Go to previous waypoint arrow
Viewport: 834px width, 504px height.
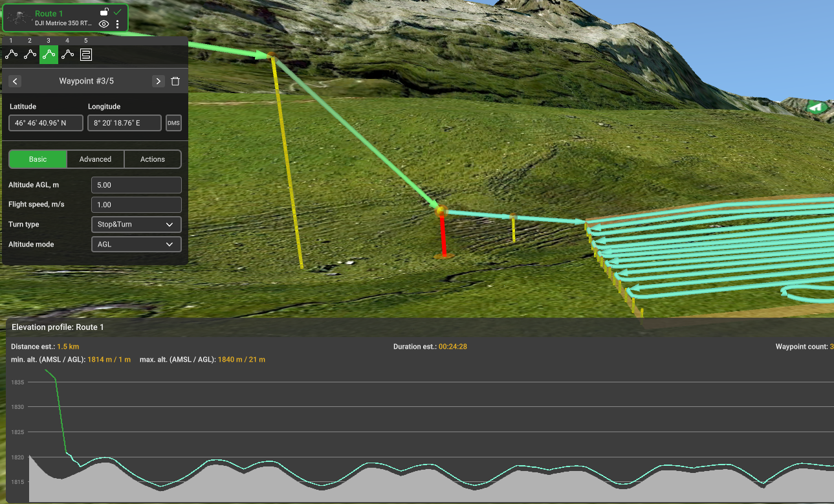[x=16, y=82]
